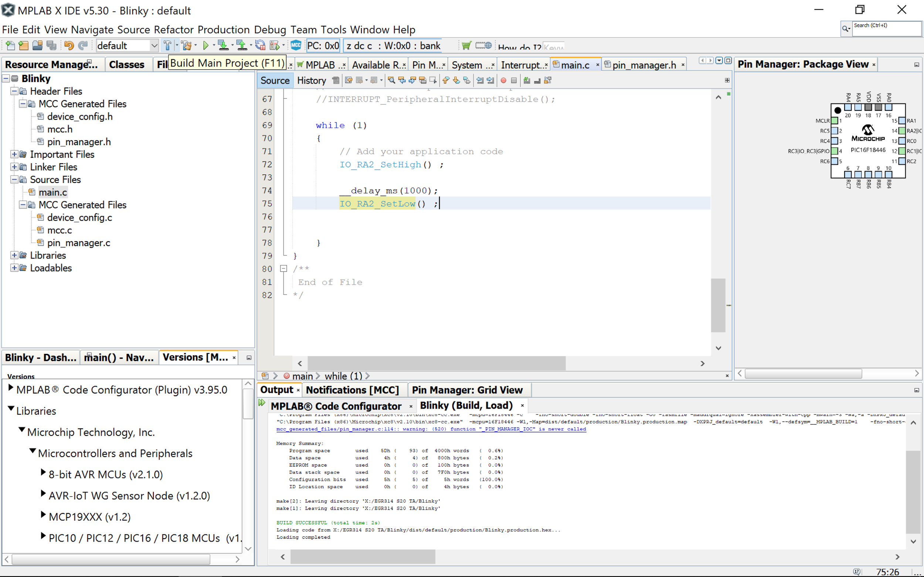The height and width of the screenshot is (577, 924).
Task: Select device_config.c in Source Files
Action: [79, 218]
